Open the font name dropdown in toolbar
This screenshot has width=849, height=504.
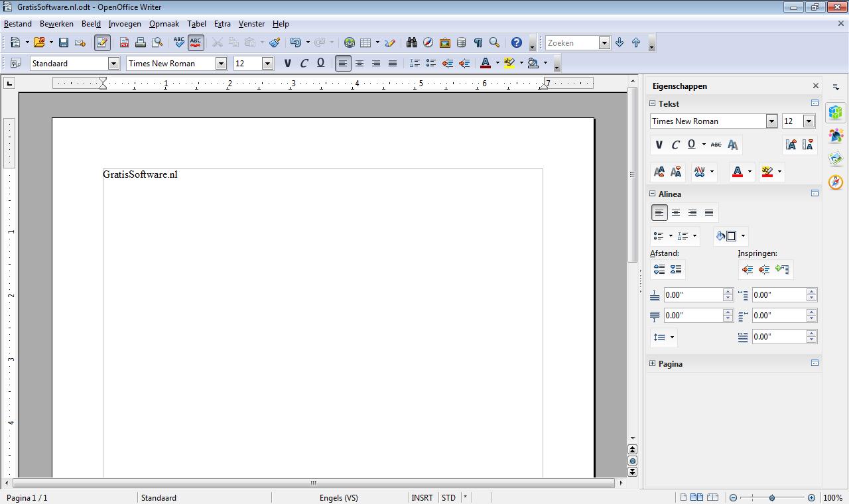click(x=221, y=64)
